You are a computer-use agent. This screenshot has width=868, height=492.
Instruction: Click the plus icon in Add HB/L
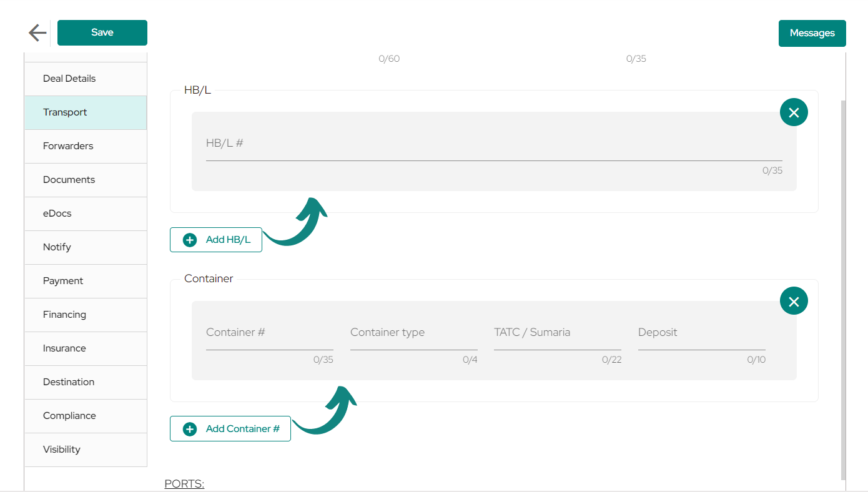190,240
